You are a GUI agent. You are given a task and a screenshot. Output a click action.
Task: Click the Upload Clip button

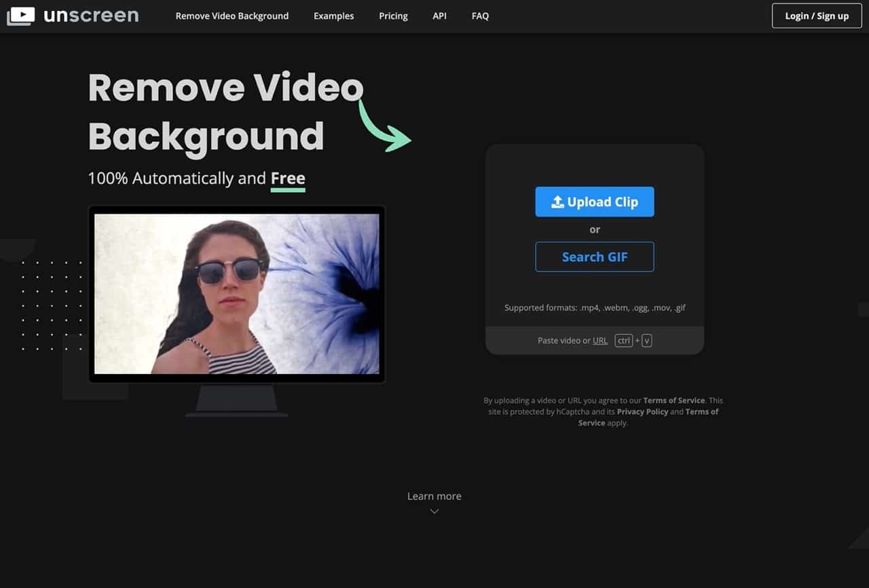[x=595, y=202]
